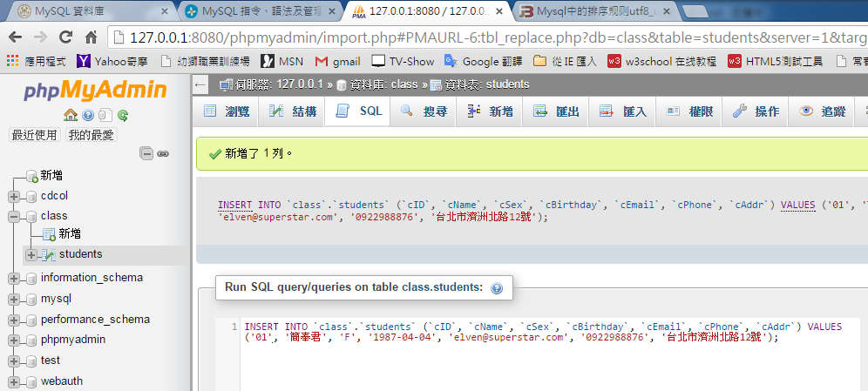Expand the mysql database node
This screenshot has width=868, height=391.
(14, 300)
